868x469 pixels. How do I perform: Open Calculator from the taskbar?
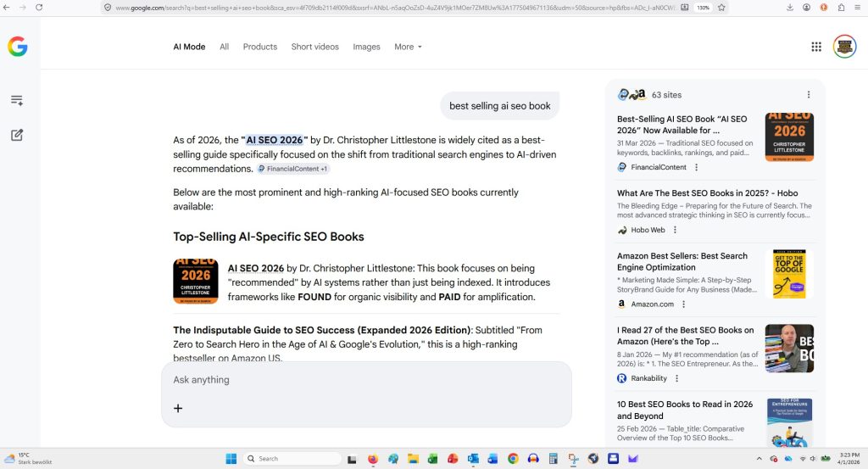pos(553,459)
